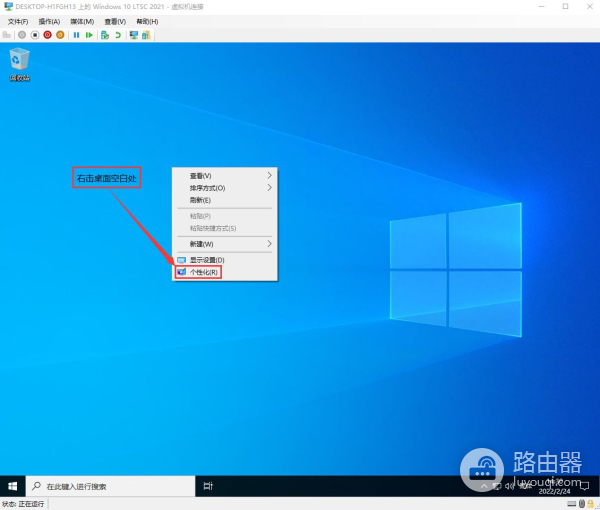600x510 pixels.
Task: Open the 媒体(M) menu
Action: point(82,21)
